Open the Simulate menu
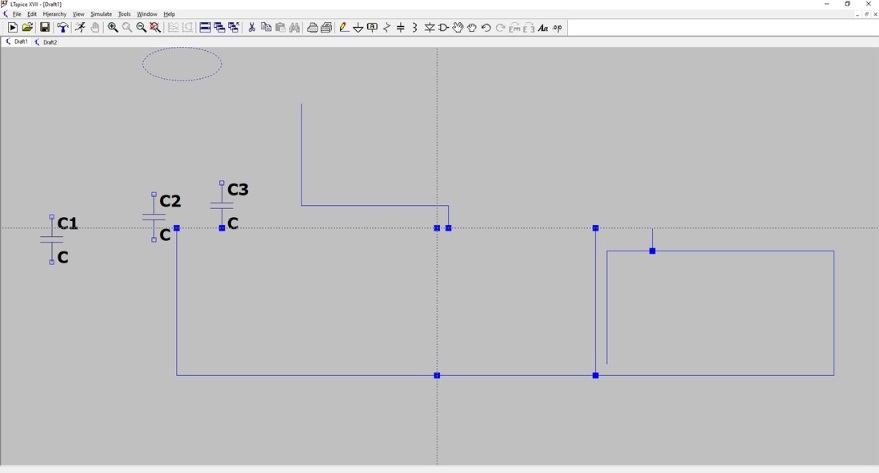The height and width of the screenshot is (473, 879). tap(101, 14)
